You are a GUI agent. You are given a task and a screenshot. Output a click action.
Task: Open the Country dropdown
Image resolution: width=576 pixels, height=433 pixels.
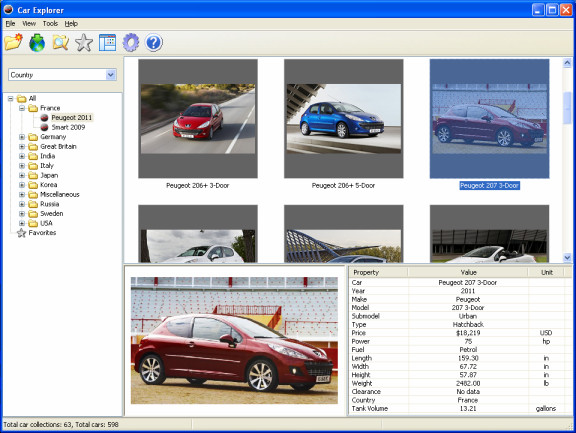(x=111, y=75)
